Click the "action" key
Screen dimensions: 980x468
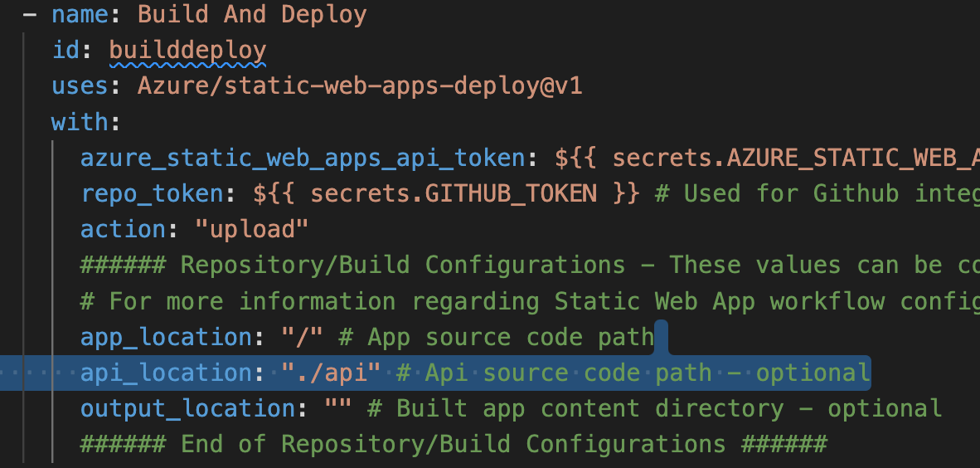[x=123, y=229]
